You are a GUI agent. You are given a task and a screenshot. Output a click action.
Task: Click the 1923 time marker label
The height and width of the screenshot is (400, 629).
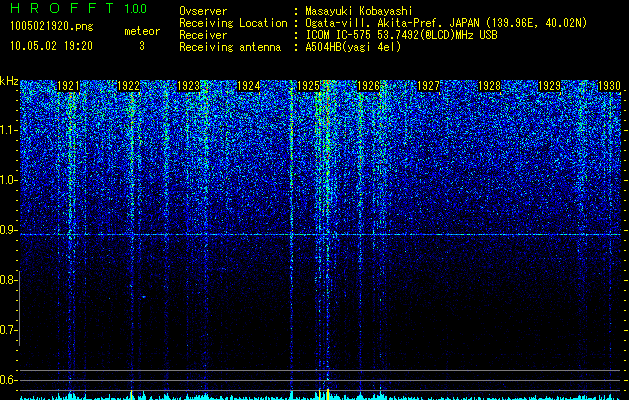[x=189, y=86]
